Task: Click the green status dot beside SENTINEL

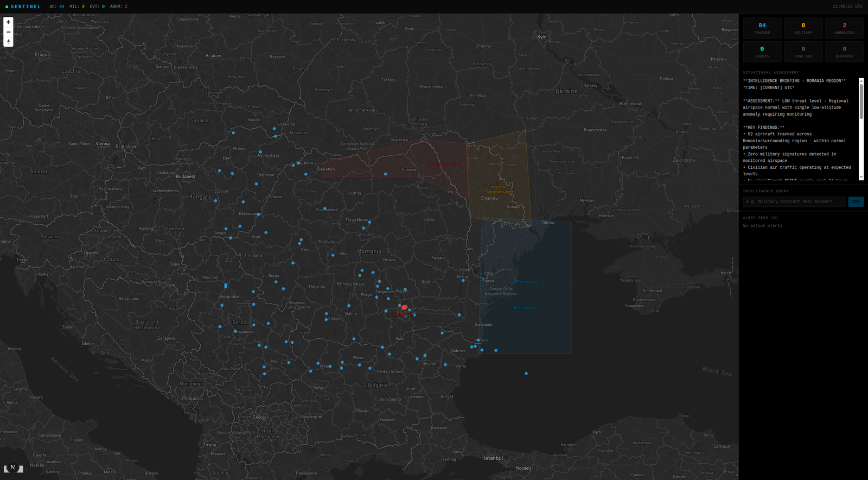Action: click(x=7, y=7)
